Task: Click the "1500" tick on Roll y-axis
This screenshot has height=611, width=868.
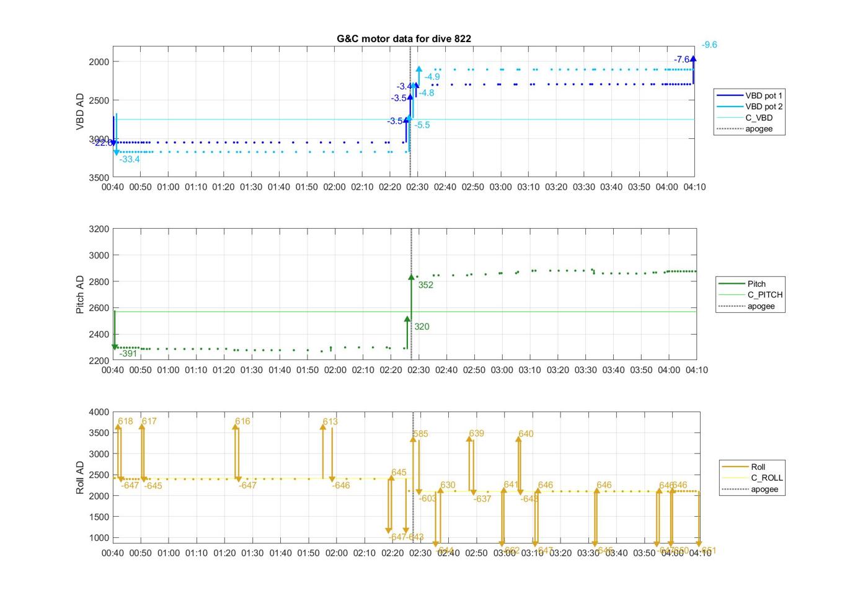Action: pyautogui.click(x=99, y=517)
